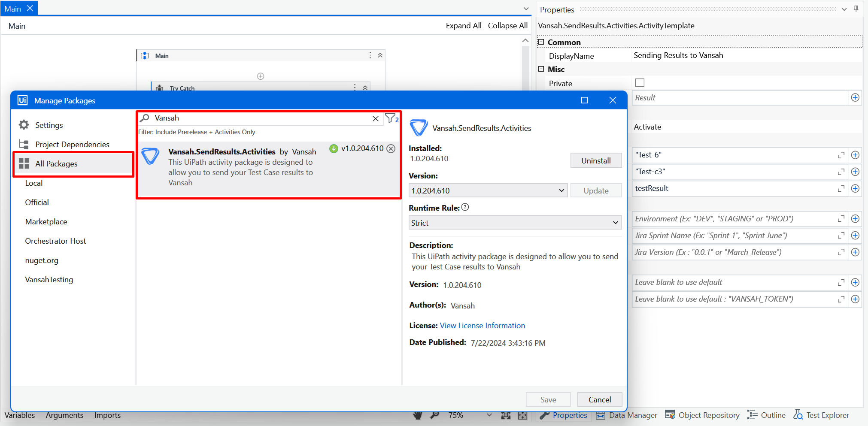This screenshot has width=868, height=426.
Task: Click the Vansah package logo in result
Action: point(151,156)
